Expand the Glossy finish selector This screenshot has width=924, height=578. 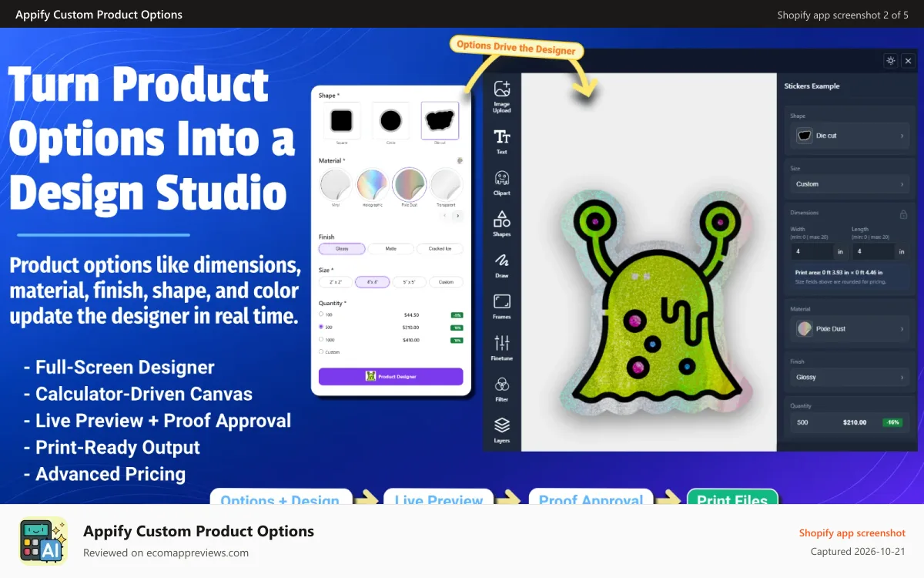click(850, 378)
